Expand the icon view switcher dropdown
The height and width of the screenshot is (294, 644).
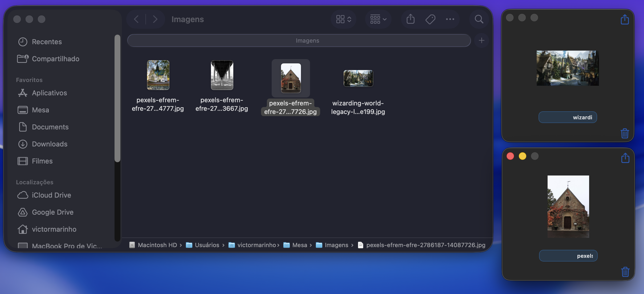point(344,19)
